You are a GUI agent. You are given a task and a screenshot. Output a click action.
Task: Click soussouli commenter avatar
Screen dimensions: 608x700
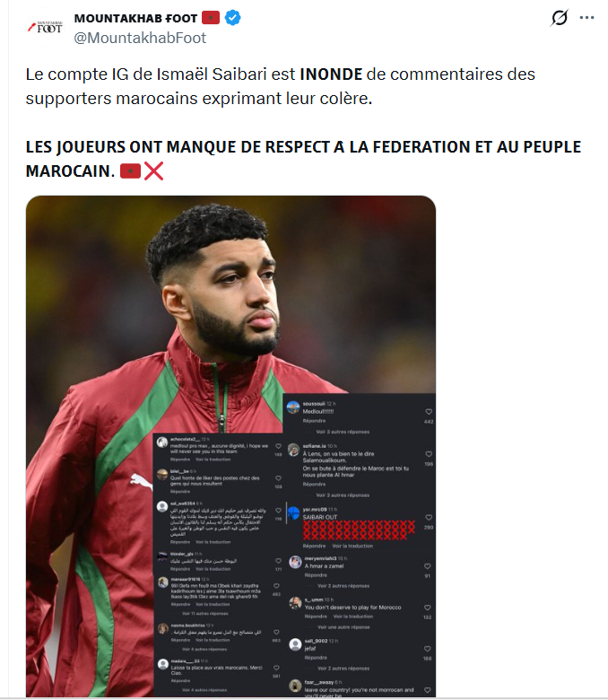[x=293, y=407]
